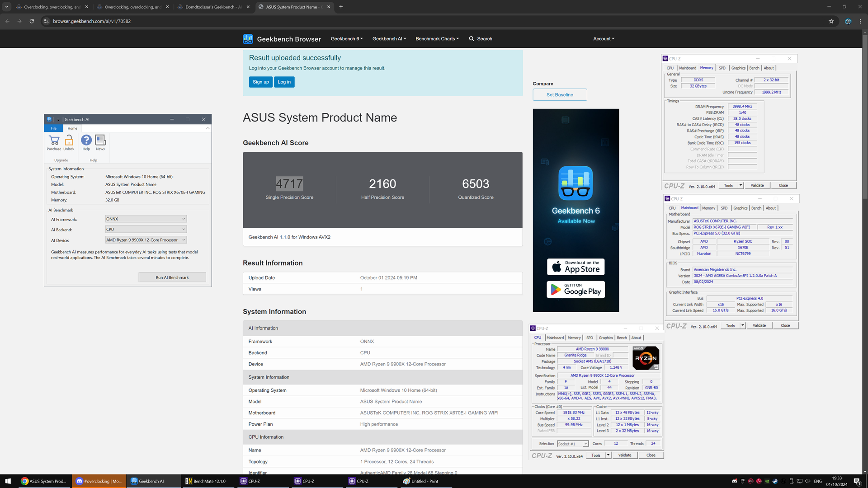Expand the Account navbar menu
868x488 pixels.
point(604,39)
